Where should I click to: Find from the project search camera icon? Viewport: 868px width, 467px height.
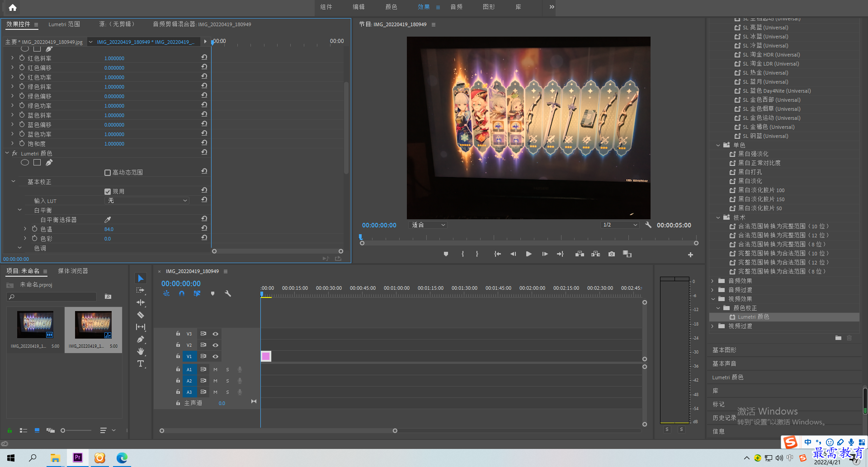[108, 297]
